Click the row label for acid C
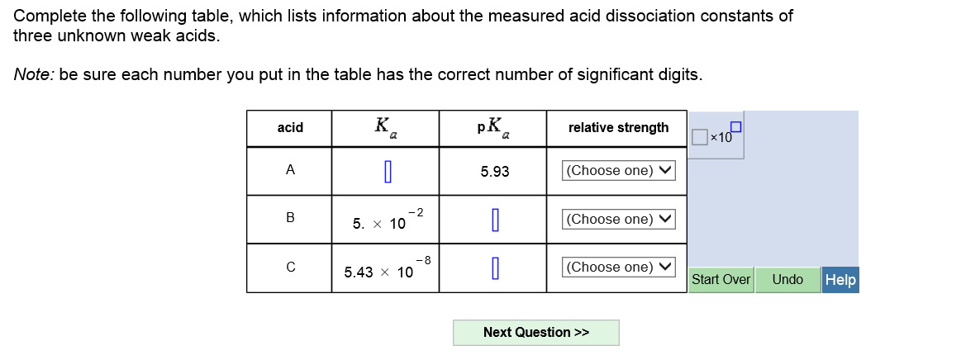Viewport: 980px width, 360px height. [290, 267]
